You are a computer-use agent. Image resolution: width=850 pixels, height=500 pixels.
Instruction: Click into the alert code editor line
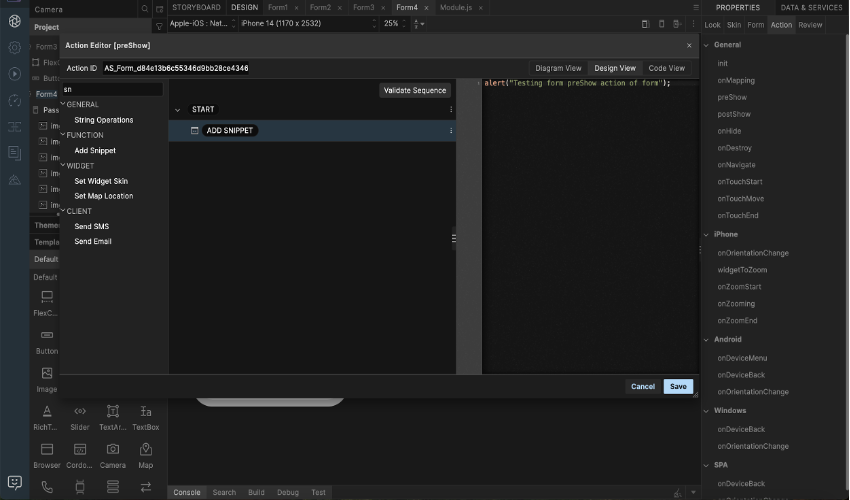[x=577, y=83]
